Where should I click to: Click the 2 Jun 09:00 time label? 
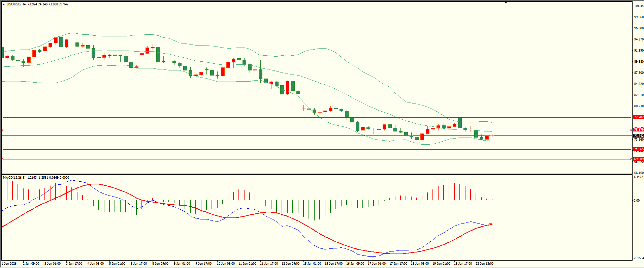click(x=31, y=264)
